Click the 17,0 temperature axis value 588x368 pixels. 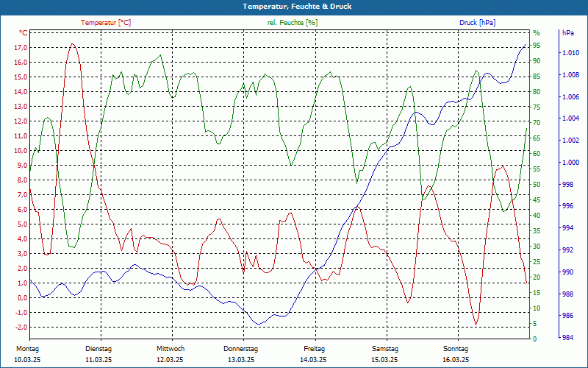pyautogui.click(x=21, y=48)
